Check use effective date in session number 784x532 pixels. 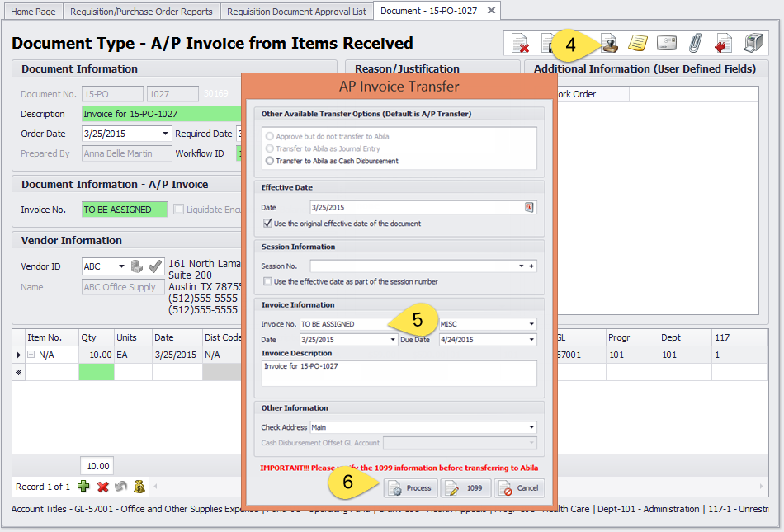pyautogui.click(x=267, y=281)
